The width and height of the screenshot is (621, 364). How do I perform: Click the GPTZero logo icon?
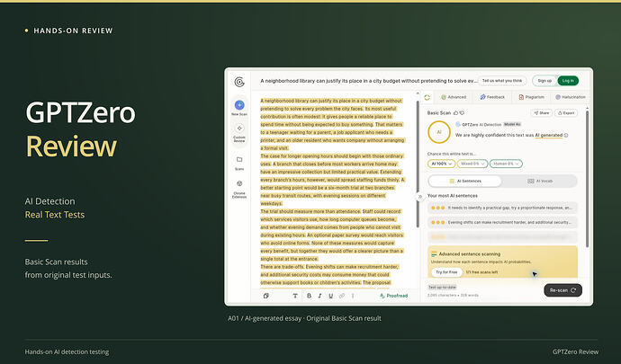[239, 82]
